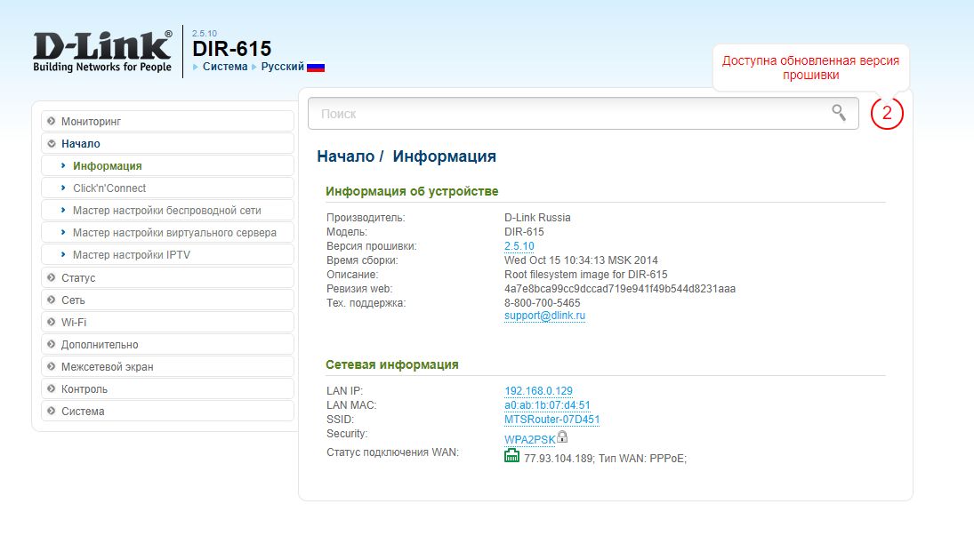Click the support@dlink.ru email link
974x560 pixels.
(544, 316)
